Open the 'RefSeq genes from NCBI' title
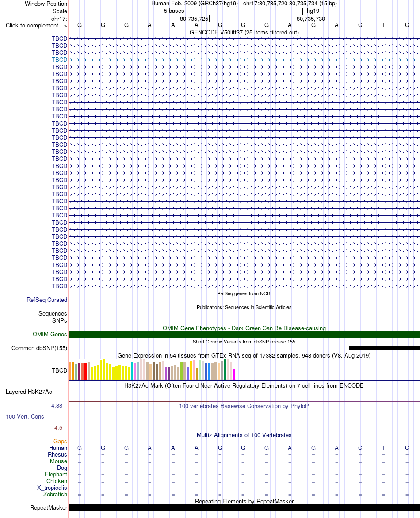The width and height of the screenshot is (420, 518). [244, 293]
